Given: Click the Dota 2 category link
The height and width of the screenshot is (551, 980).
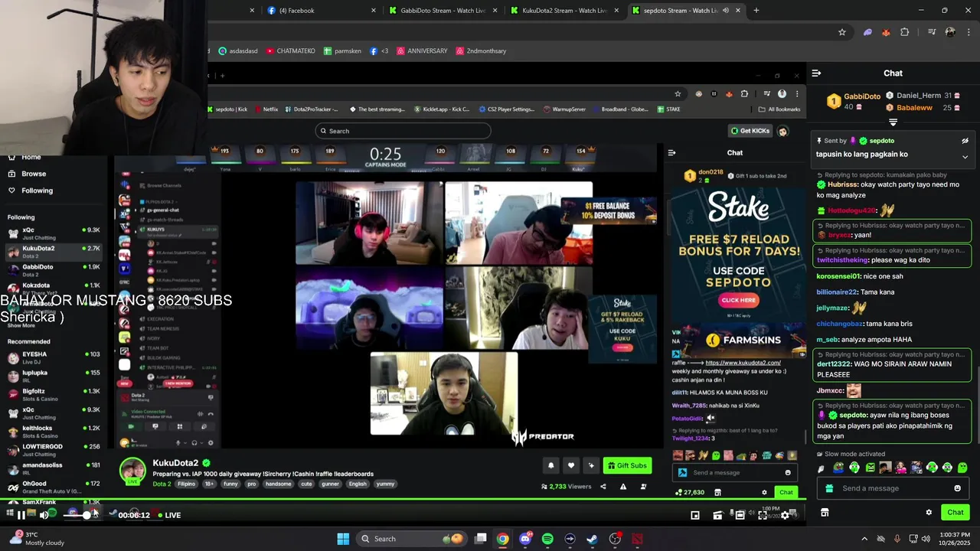Looking at the screenshot, I should tap(162, 484).
